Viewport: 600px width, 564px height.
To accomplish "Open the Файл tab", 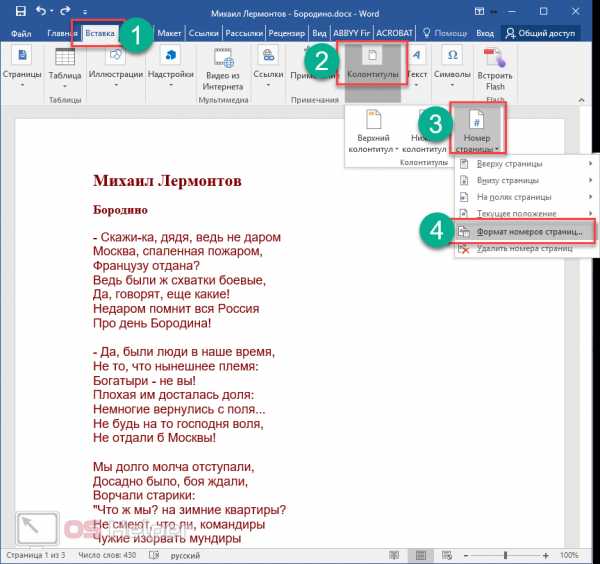I will click(x=21, y=34).
